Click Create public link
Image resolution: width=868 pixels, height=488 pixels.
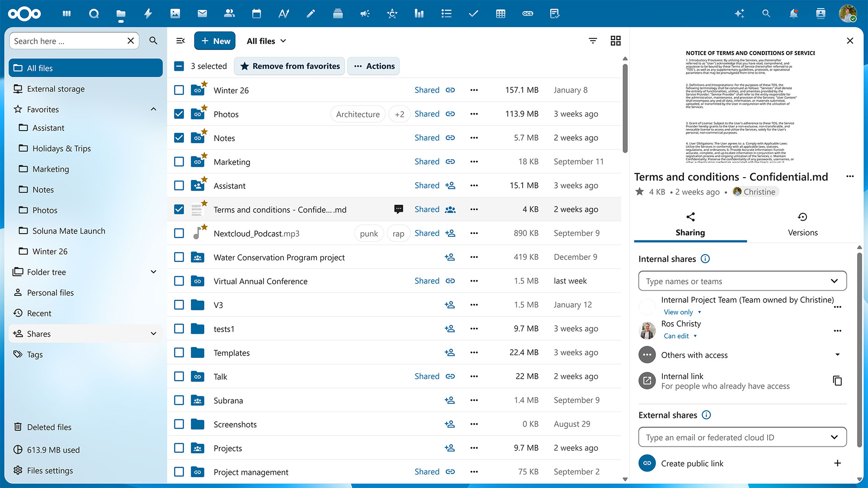[x=692, y=463]
